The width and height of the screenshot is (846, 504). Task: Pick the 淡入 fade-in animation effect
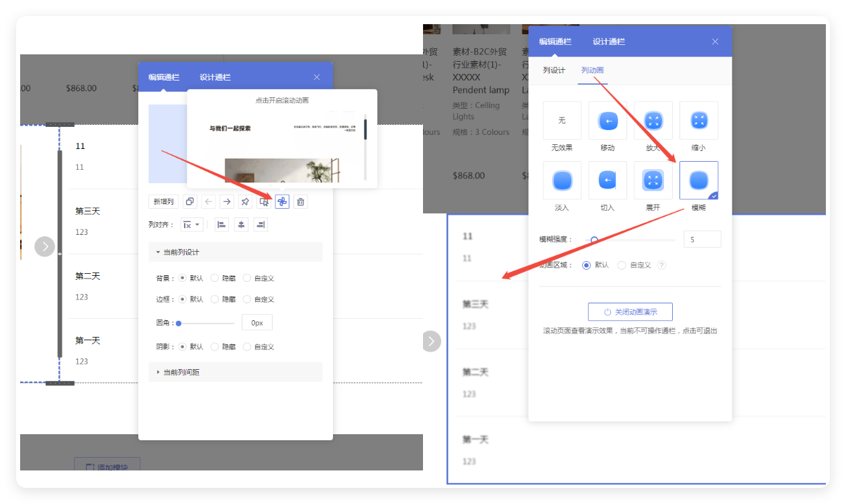[562, 181]
